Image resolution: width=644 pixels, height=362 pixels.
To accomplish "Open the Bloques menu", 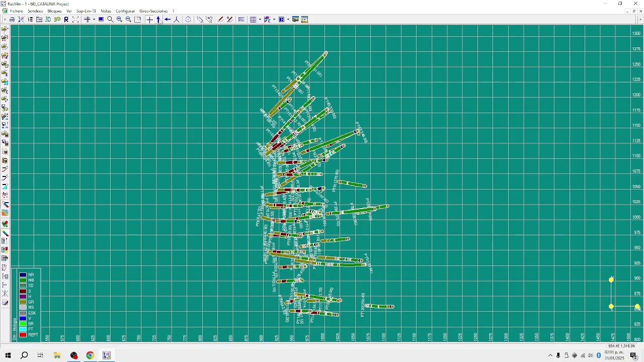I will tap(54, 11).
